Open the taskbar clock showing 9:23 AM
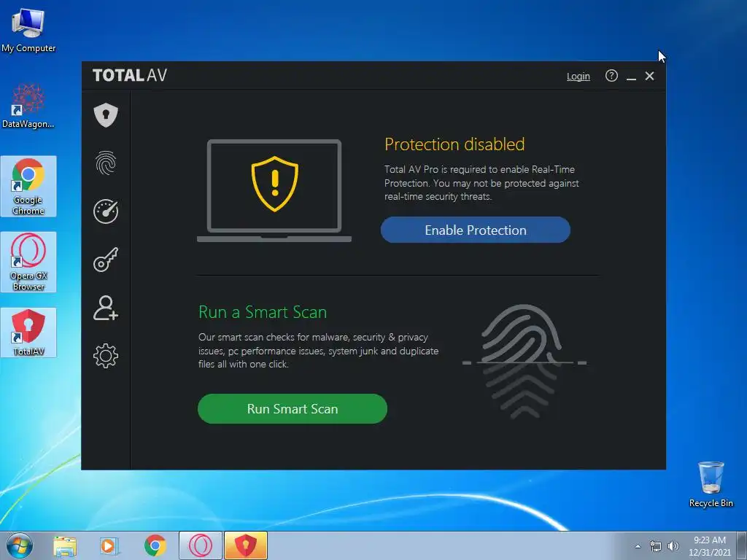Viewport: 747px width, 560px height. 709,545
